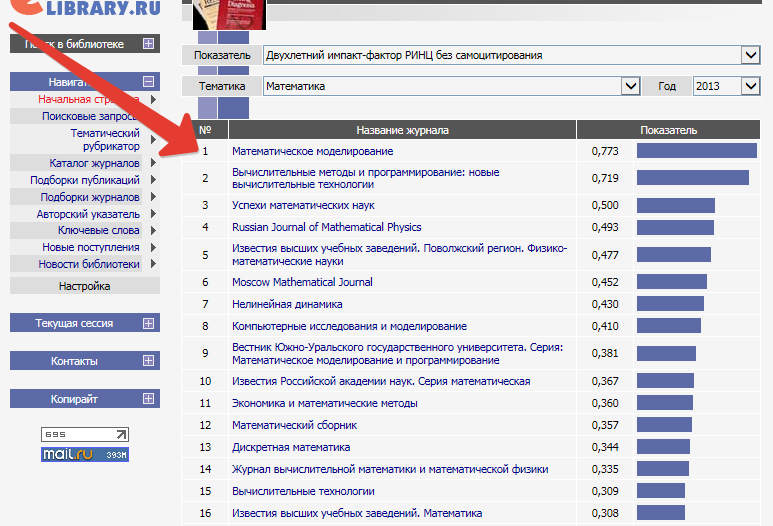This screenshot has height=526, width=773.
Task: Open Russian Journal of Mathematical Physics link
Action: point(326,227)
